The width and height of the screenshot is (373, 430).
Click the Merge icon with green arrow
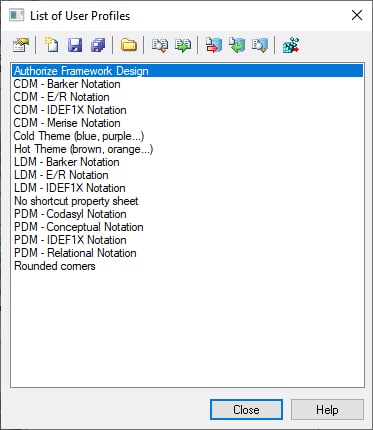[183, 45]
